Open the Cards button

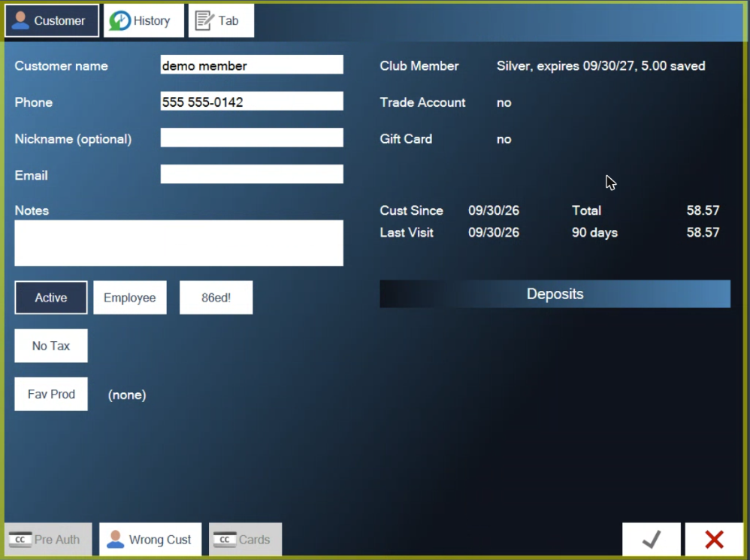[245, 539]
